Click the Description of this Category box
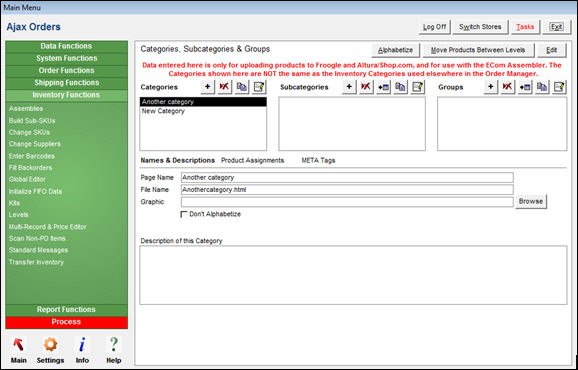578x370 pixels. [x=353, y=275]
